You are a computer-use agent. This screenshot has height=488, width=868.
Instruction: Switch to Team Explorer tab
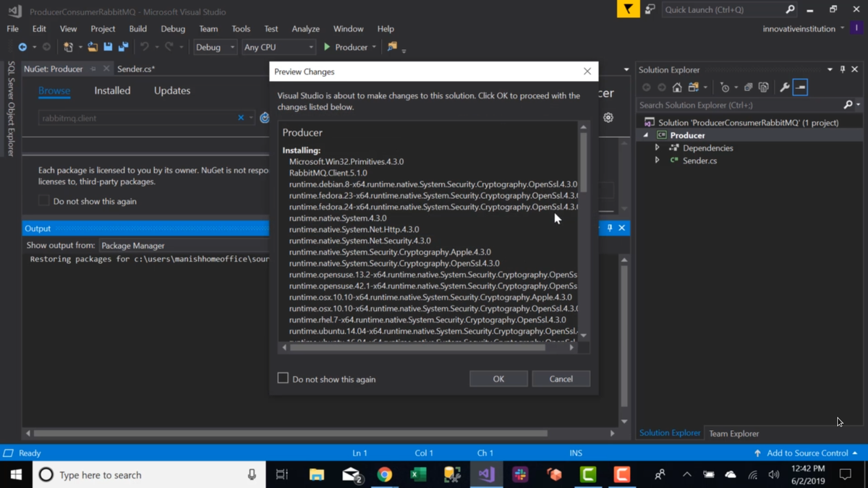coord(733,433)
